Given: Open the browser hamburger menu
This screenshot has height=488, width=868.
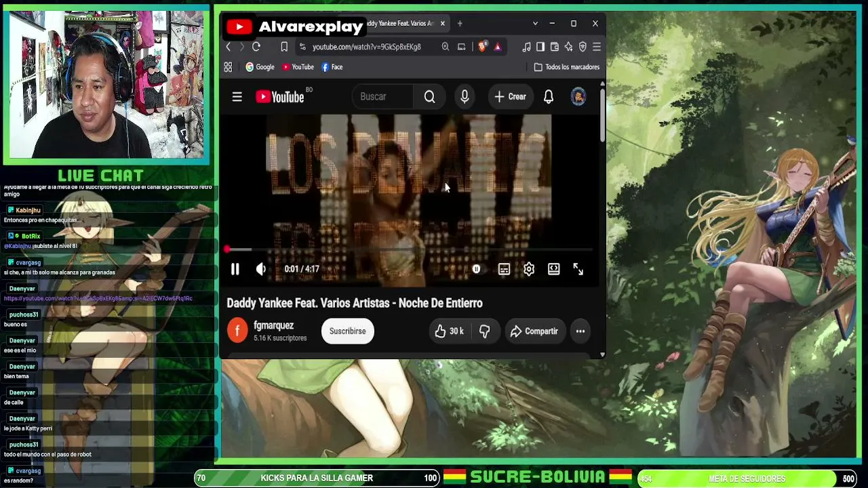Looking at the screenshot, I should [597, 47].
